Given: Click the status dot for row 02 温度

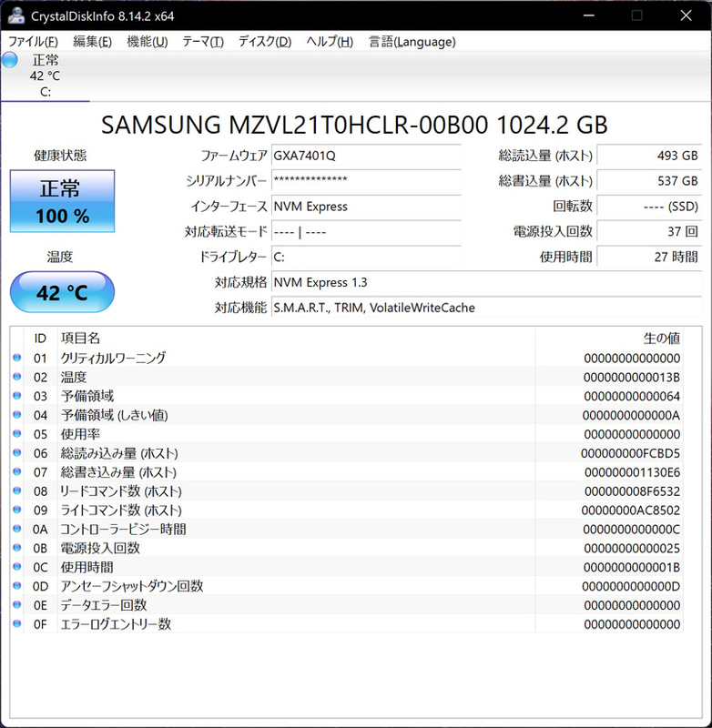Looking at the screenshot, I should (17, 377).
